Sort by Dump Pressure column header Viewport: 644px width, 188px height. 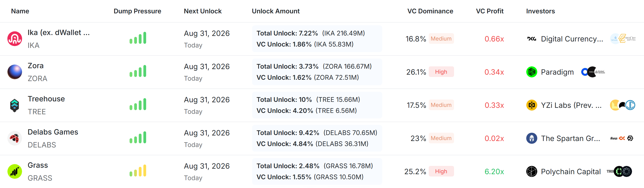pyautogui.click(x=137, y=11)
